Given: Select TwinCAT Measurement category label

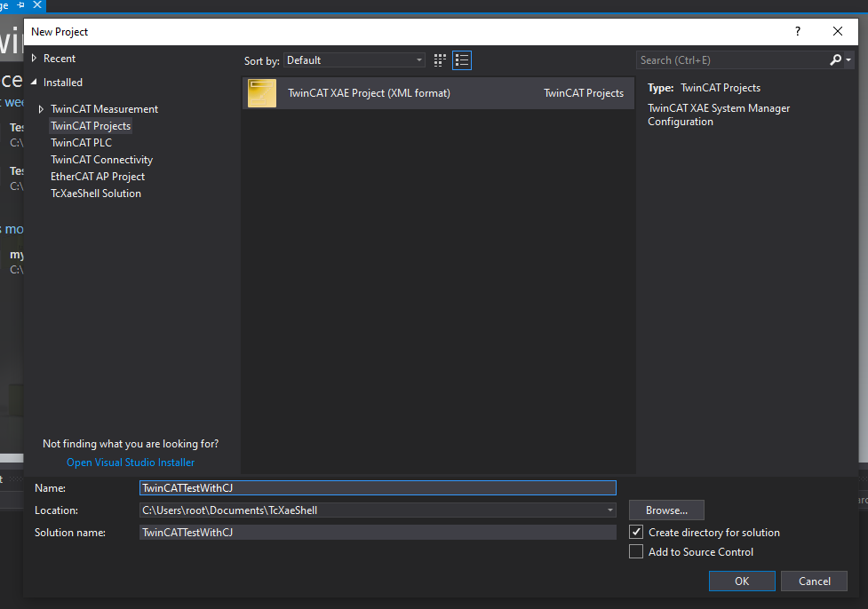Looking at the screenshot, I should click(105, 109).
